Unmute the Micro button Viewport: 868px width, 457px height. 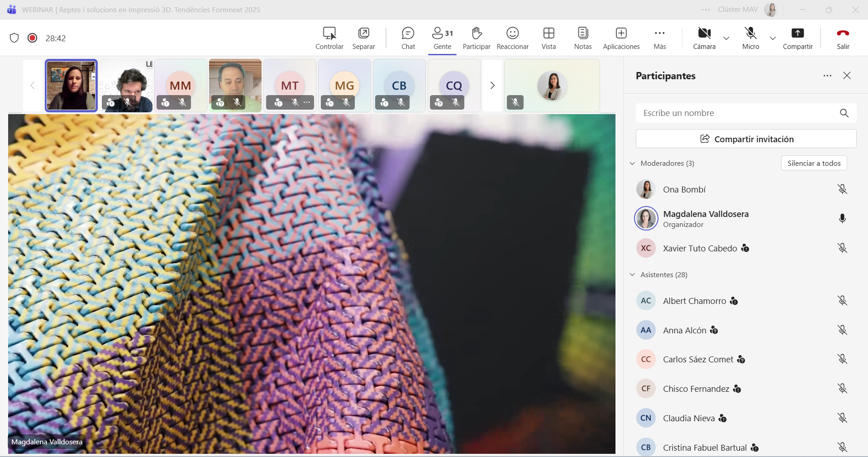click(x=750, y=38)
